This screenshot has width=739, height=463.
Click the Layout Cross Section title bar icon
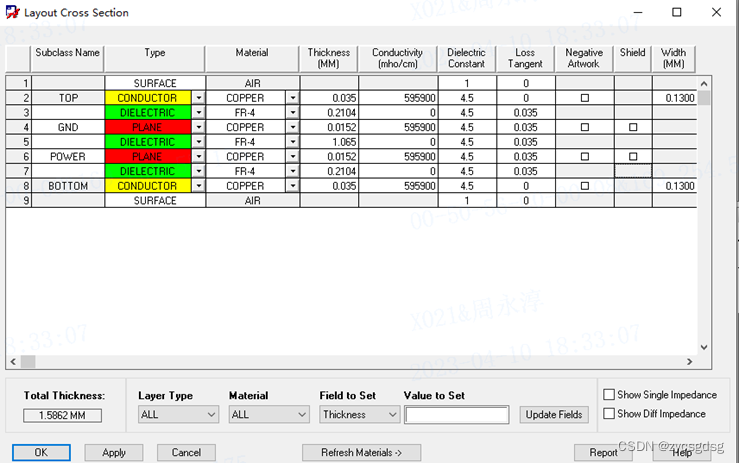coord(12,13)
